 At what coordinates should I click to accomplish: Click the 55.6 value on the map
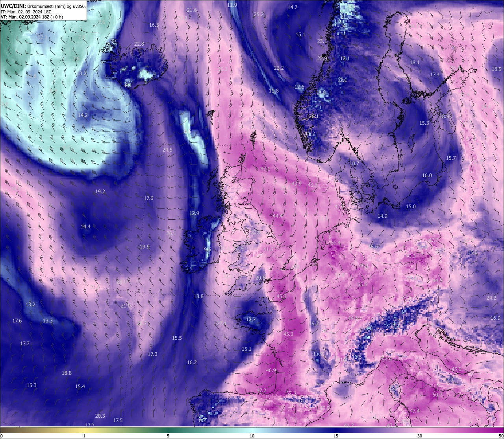[x=362, y=284]
